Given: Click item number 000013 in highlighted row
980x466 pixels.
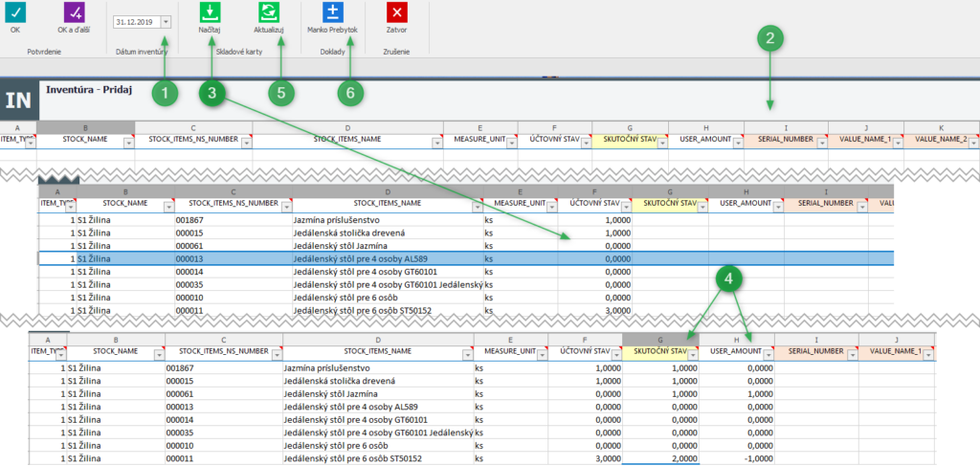Looking at the screenshot, I should tap(234, 258).
